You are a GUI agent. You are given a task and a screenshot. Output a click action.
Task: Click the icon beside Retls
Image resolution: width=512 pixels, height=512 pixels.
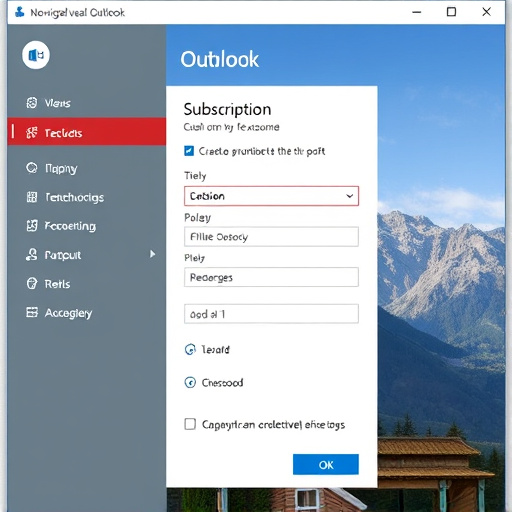[x=32, y=284]
